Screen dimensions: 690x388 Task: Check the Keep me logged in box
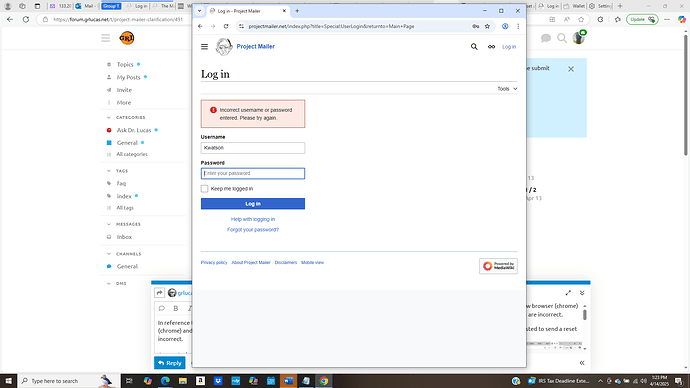[x=205, y=189]
